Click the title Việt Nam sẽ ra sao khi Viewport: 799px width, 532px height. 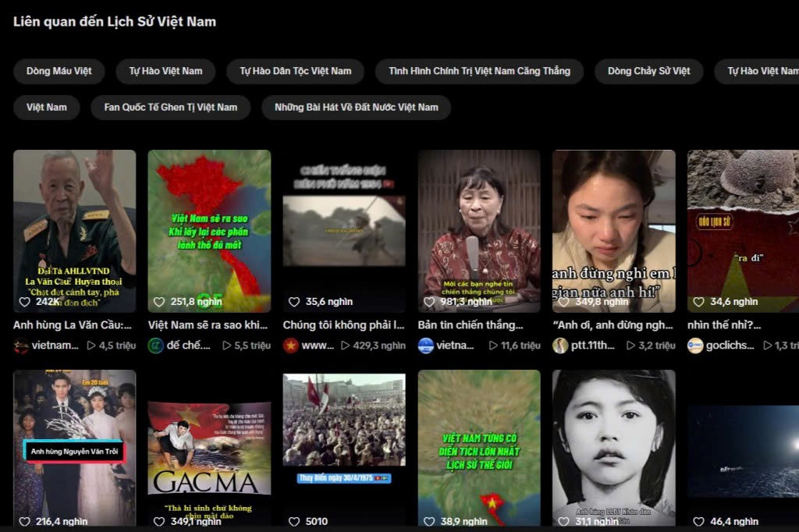click(x=208, y=325)
